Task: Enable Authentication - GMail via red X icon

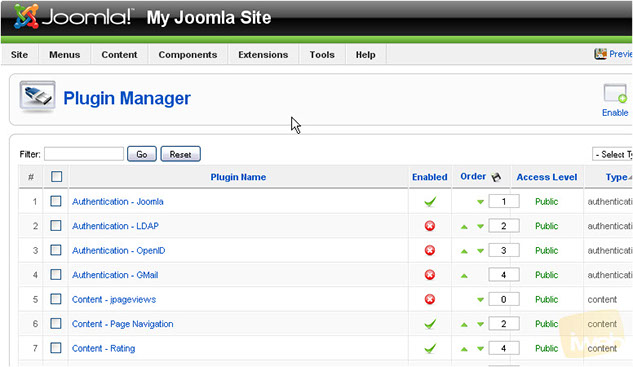Action: pyautogui.click(x=430, y=275)
